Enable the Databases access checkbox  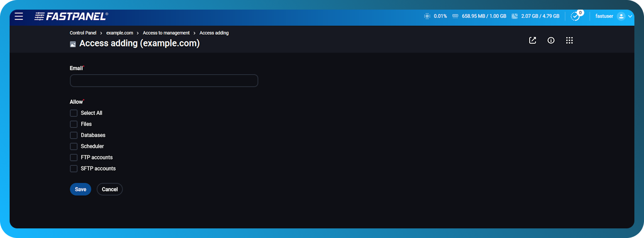[74, 135]
